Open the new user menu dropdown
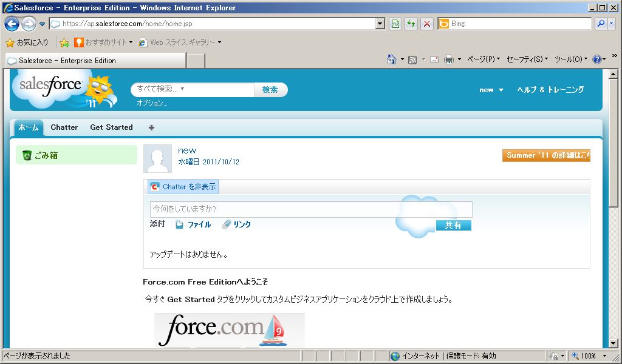This screenshot has width=622, height=364. [491, 90]
